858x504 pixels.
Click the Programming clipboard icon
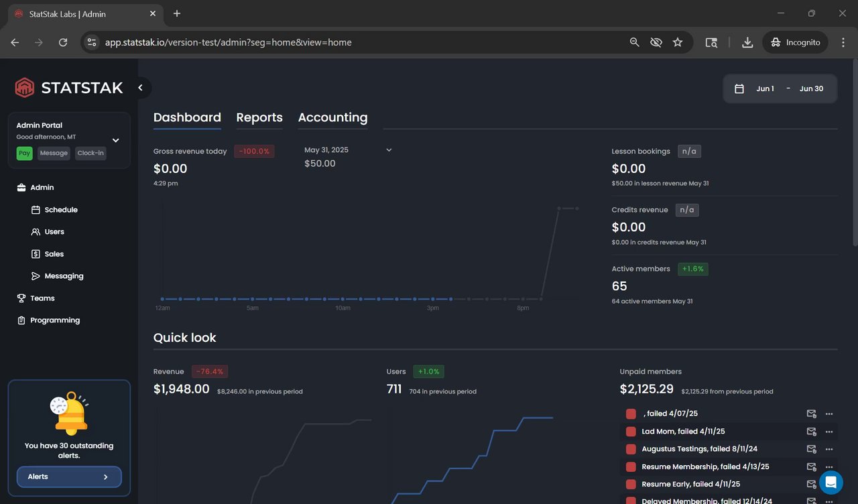click(x=21, y=320)
